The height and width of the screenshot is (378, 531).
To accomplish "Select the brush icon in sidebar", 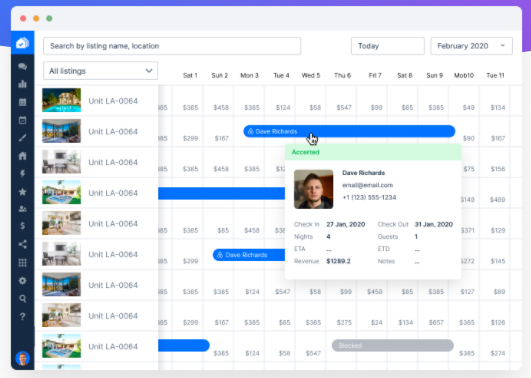I will coord(22,138).
